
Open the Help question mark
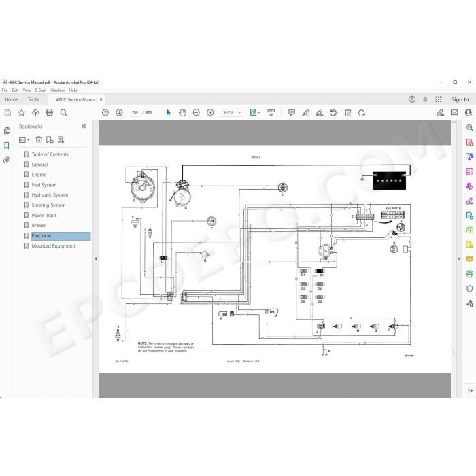point(412,99)
